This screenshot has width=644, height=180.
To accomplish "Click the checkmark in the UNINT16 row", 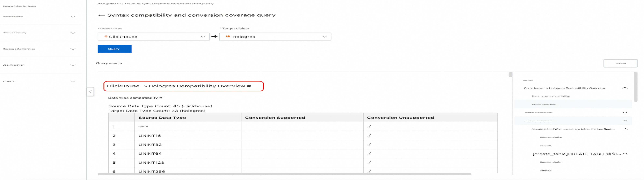I will (x=369, y=136).
